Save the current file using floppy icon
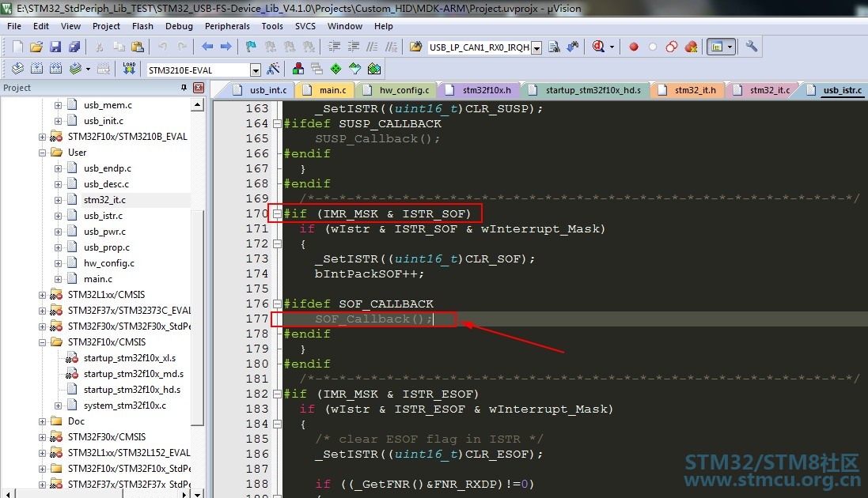The image size is (868, 498). pos(55,47)
